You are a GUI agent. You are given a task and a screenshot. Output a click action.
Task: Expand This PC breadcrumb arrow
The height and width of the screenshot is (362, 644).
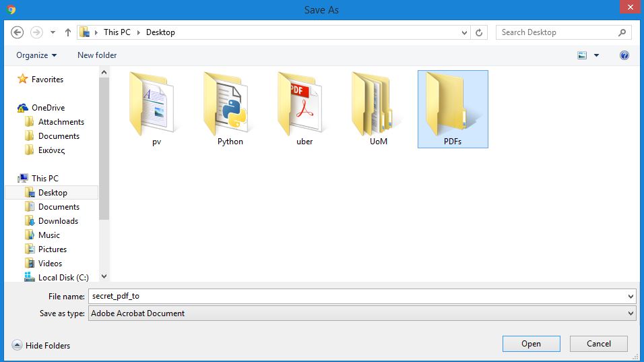click(x=138, y=32)
